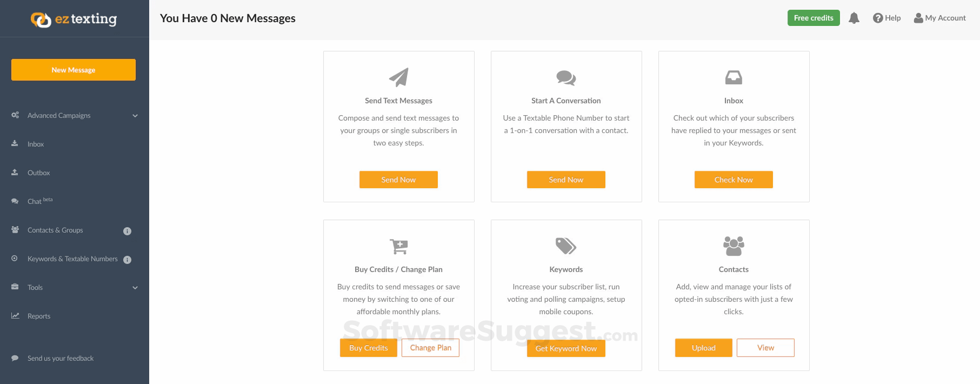Click the tags Keywords icon
Screen dimensions: 980x384
click(x=566, y=246)
